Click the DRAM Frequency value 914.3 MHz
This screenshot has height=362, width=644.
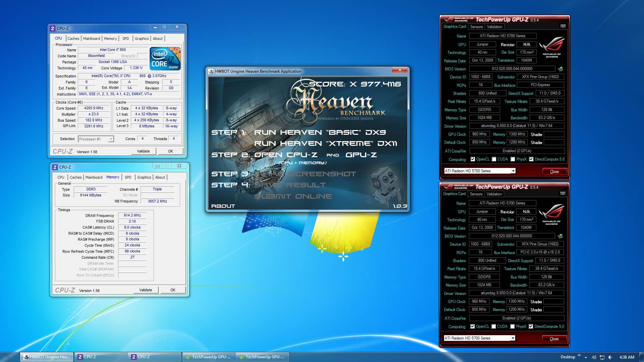pos(132,216)
